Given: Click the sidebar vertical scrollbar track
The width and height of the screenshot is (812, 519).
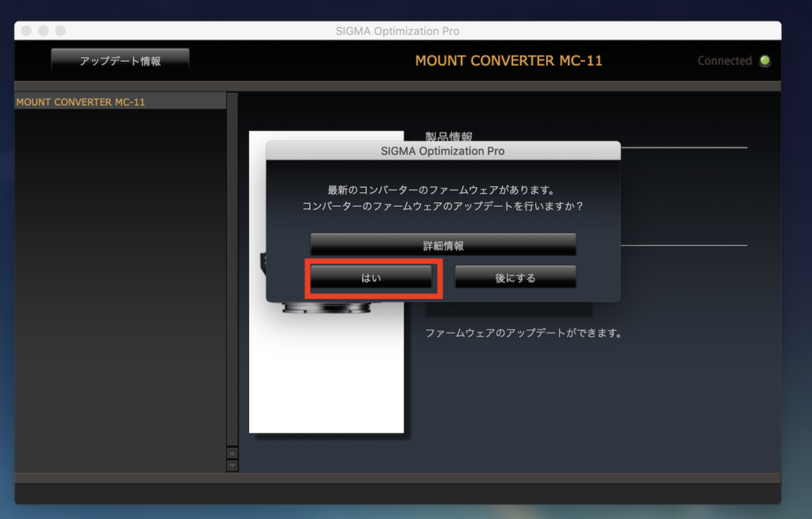Looking at the screenshot, I should coord(232,269).
